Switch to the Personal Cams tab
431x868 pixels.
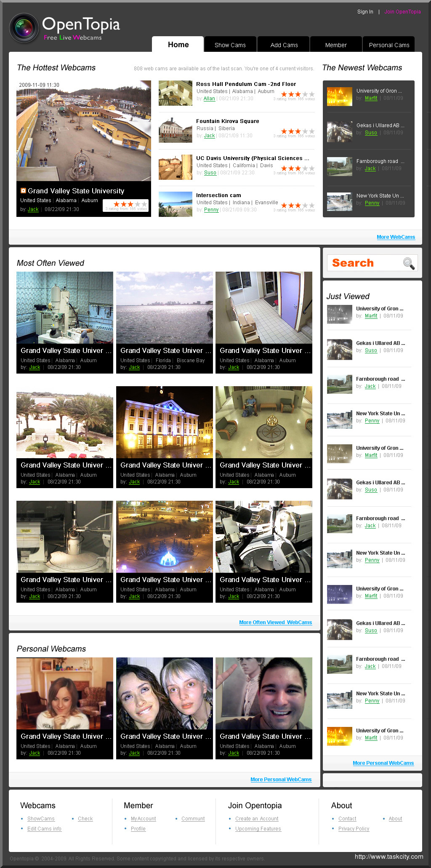pyautogui.click(x=389, y=45)
